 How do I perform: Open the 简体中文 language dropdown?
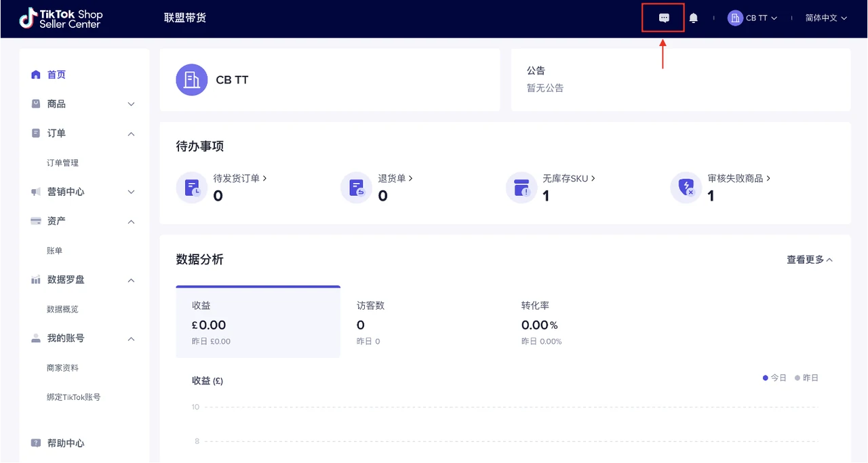(x=826, y=18)
